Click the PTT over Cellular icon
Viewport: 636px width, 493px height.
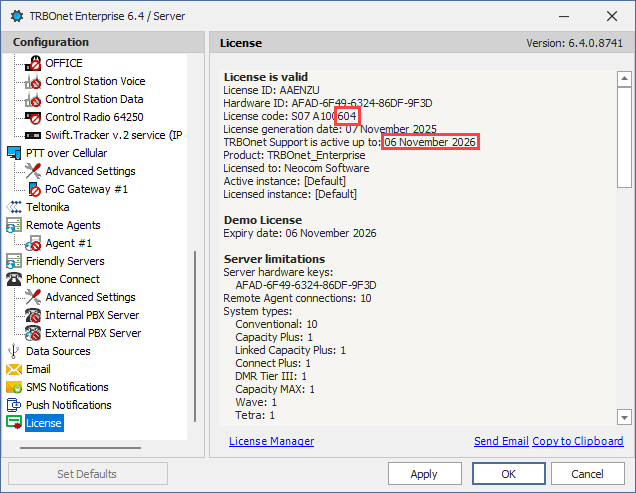14,153
